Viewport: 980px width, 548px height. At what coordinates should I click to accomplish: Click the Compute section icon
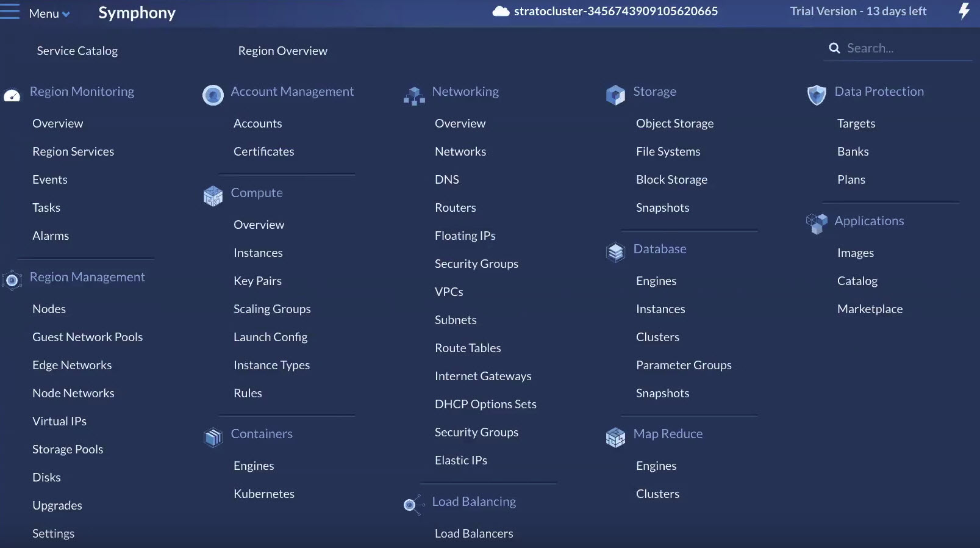tap(213, 196)
